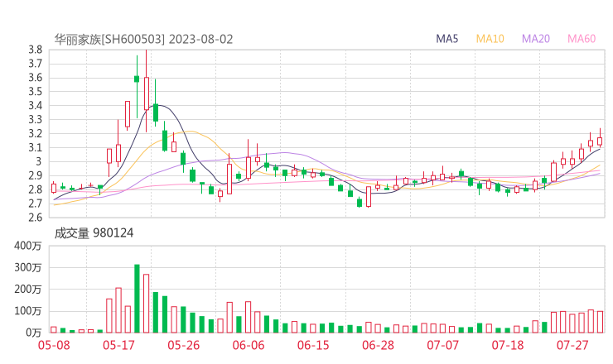Select the first red candlestick at 05-08

coord(54,188)
